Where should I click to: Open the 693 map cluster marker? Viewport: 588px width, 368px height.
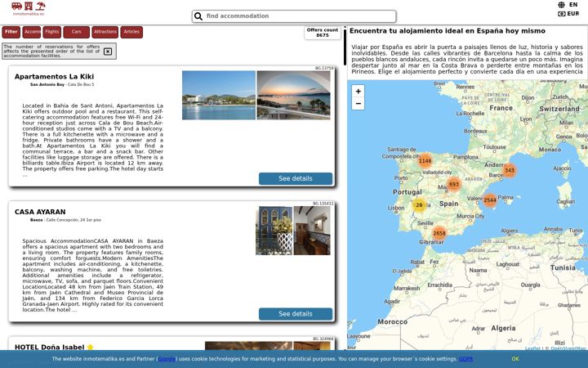tap(454, 184)
